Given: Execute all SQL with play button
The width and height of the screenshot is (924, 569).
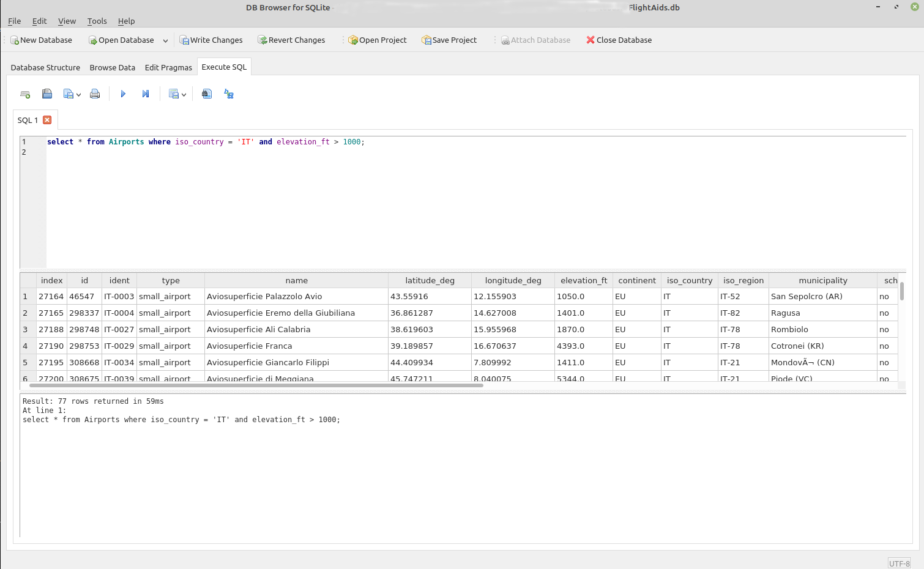Looking at the screenshot, I should (123, 94).
